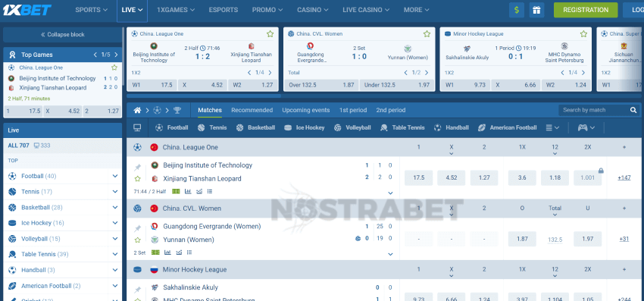Expand the Football live sidebar category
This screenshot has height=301, width=644.
pos(115,176)
